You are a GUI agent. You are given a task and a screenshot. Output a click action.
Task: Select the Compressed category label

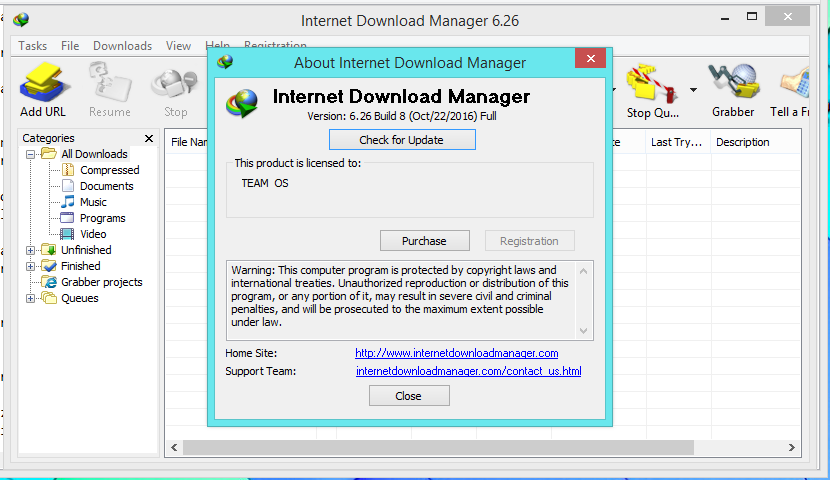110,170
